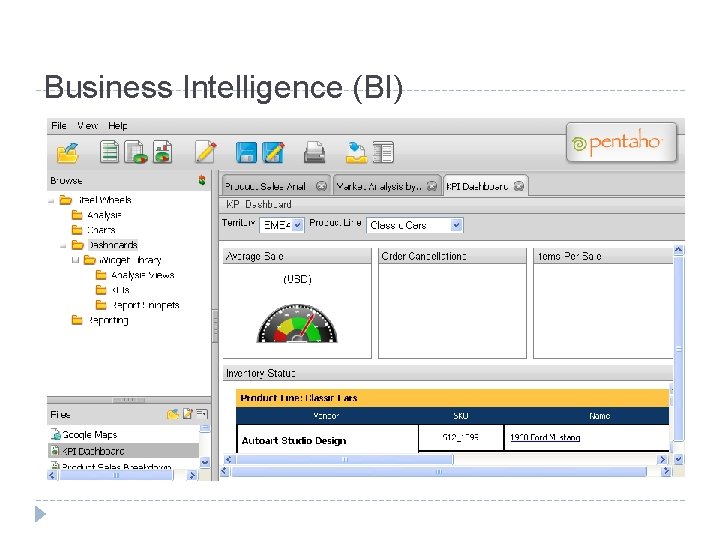Open the Help menu
The height and width of the screenshot is (540, 720).
118,125
